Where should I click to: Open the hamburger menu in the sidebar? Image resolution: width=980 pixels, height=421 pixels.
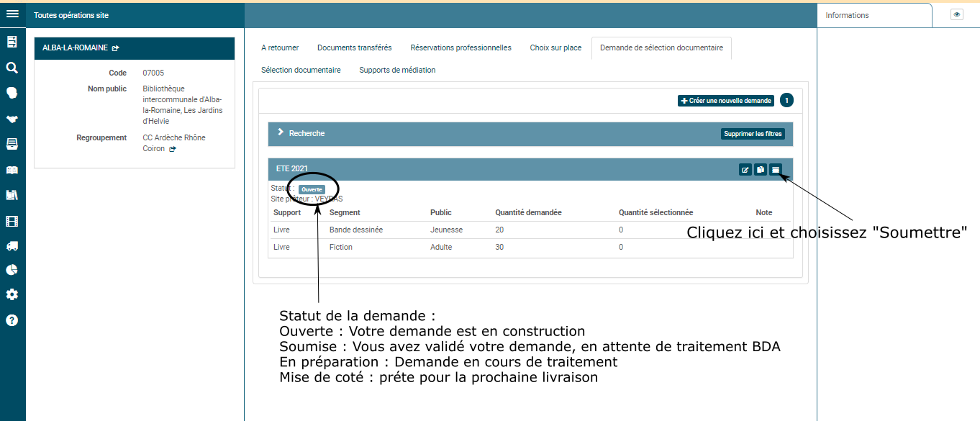pos(12,13)
